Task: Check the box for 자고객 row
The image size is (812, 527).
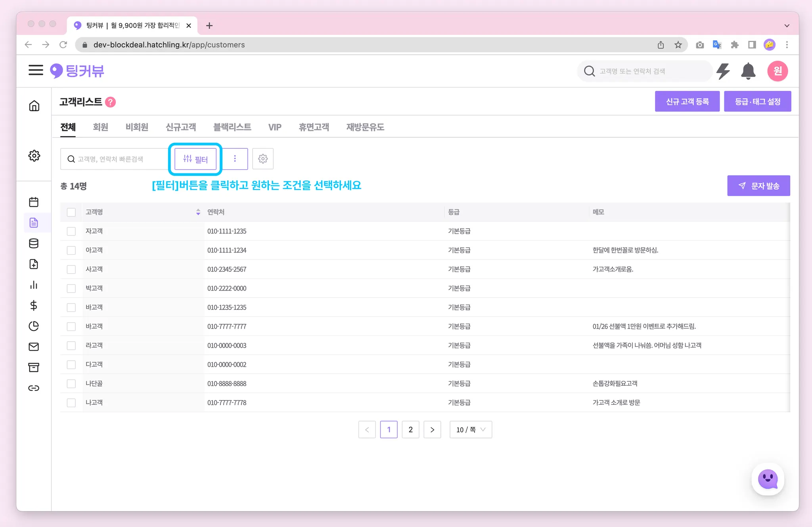Action: [x=71, y=231]
